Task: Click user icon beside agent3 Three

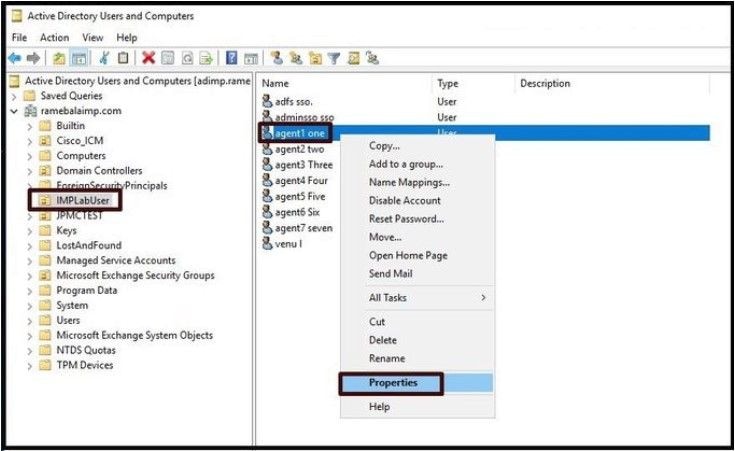Action: click(267, 165)
